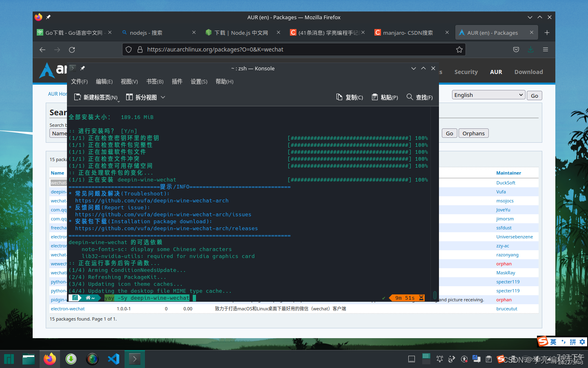Click the shield tracking protection icon
The image size is (588, 368).
click(129, 49)
